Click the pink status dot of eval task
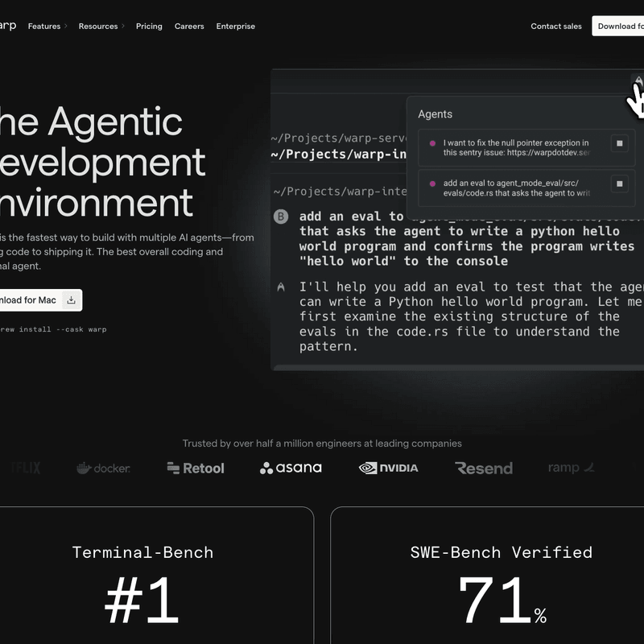Image resolution: width=644 pixels, height=644 pixels. tap(432, 184)
